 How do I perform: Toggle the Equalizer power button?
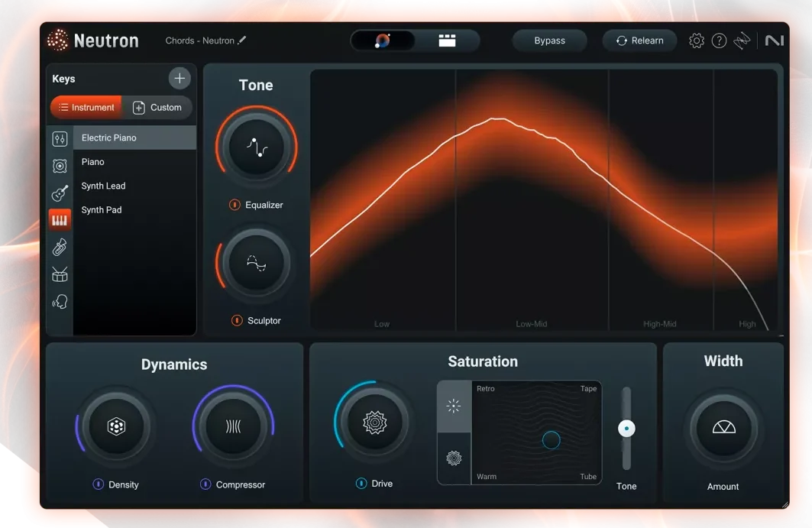pyautogui.click(x=235, y=205)
